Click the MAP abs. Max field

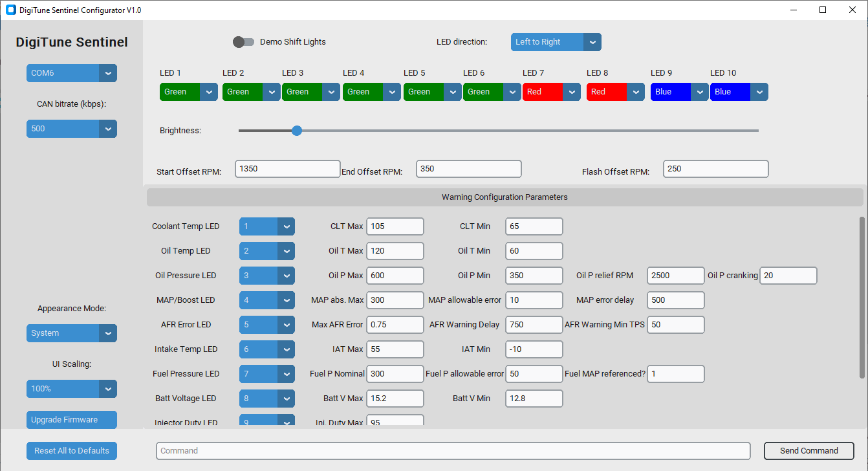[395, 300]
